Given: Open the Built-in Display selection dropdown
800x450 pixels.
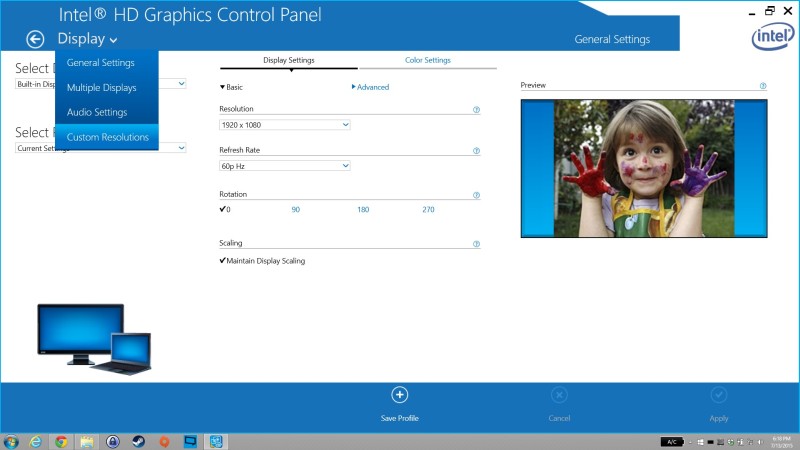Looking at the screenshot, I should tap(101, 84).
